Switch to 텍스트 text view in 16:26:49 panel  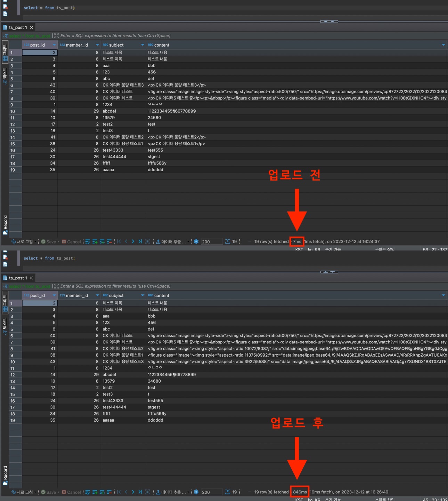tap(5, 326)
